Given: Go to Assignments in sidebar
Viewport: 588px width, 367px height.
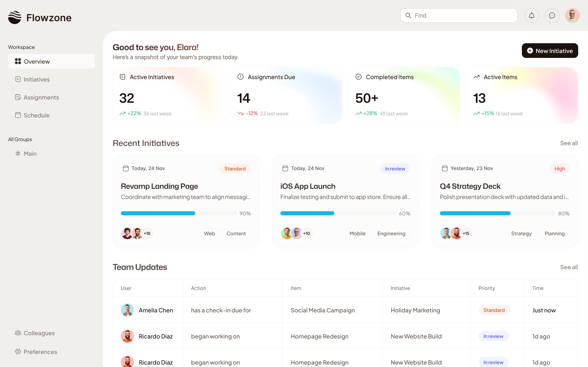Looking at the screenshot, I should coord(41,97).
